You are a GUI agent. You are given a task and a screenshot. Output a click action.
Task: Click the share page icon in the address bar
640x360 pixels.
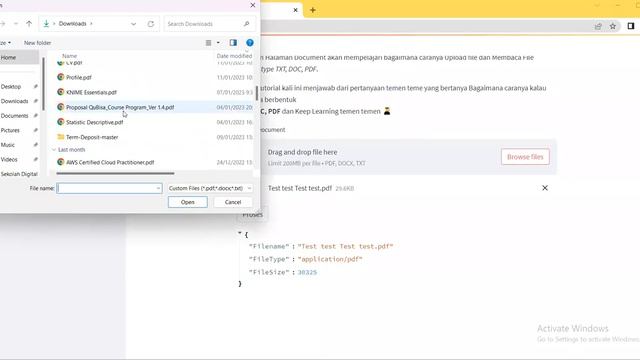598,26
